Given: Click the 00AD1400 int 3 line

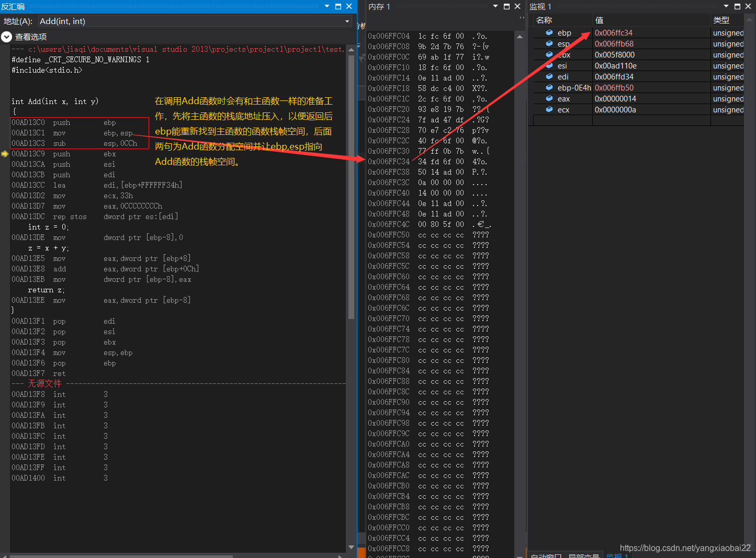Looking at the screenshot, I should (60, 478).
